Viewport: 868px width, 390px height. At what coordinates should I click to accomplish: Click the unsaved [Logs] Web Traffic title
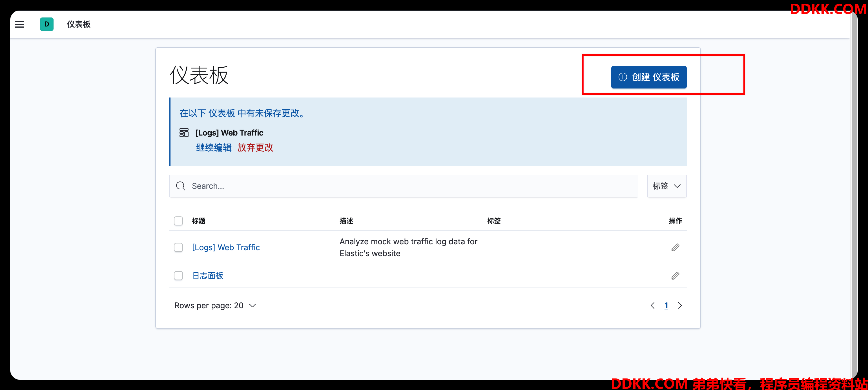point(229,133)
